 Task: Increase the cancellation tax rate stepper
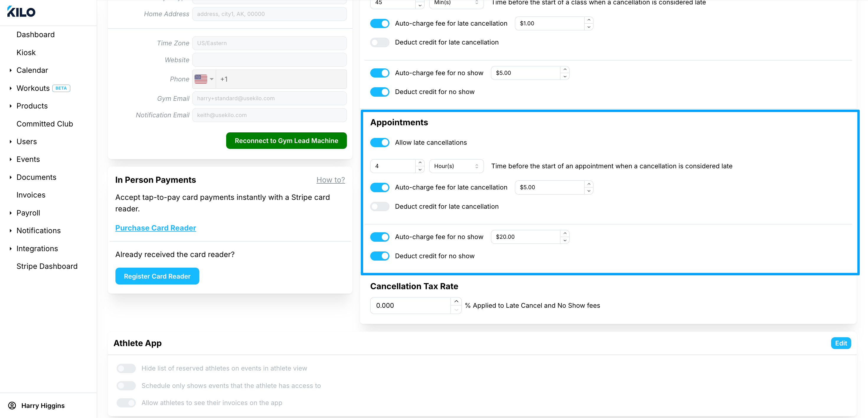coord(456,301)
